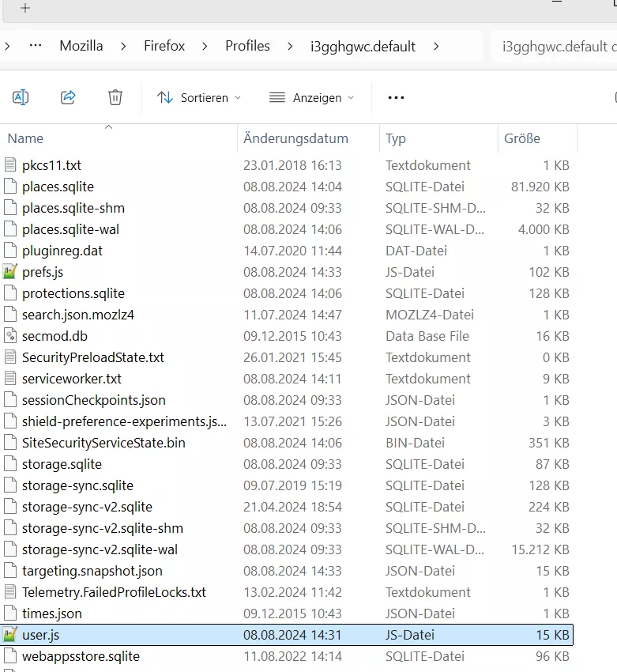Open the new tab plus button

point(25,8)
